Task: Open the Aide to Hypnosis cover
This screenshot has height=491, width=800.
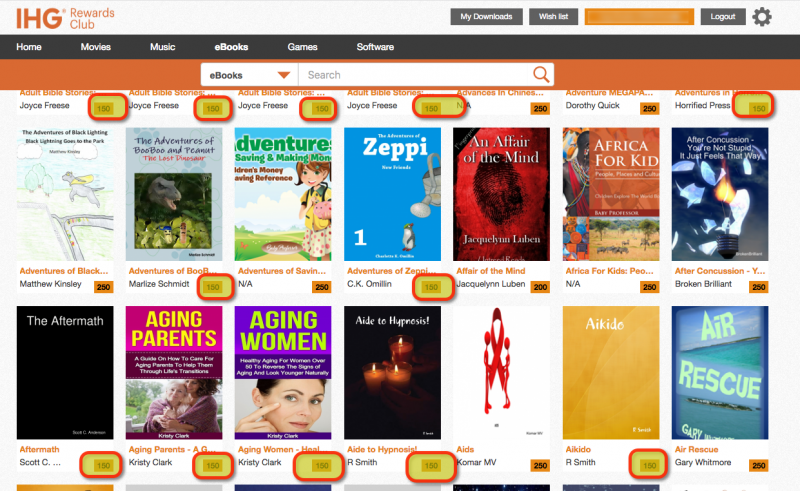Action: click(392, 373)
